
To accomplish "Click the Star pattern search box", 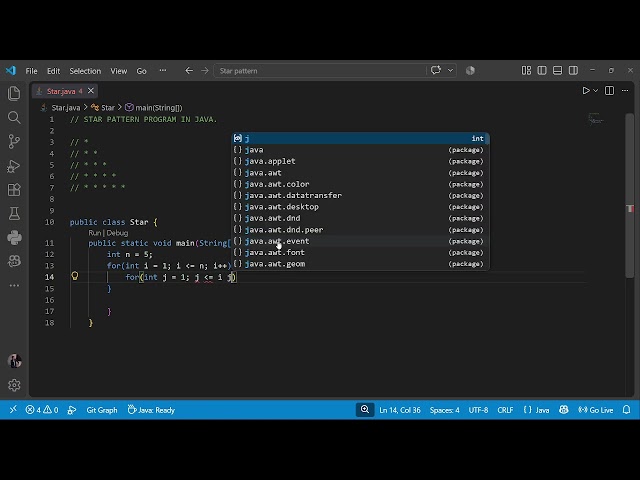I will pyautogui.click(x=320, y=71).
